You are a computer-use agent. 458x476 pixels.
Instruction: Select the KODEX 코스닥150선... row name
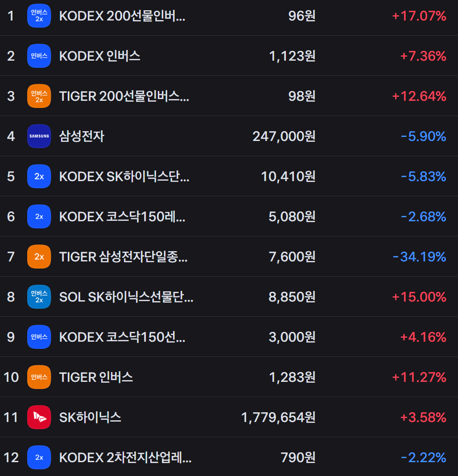(122, 337)
